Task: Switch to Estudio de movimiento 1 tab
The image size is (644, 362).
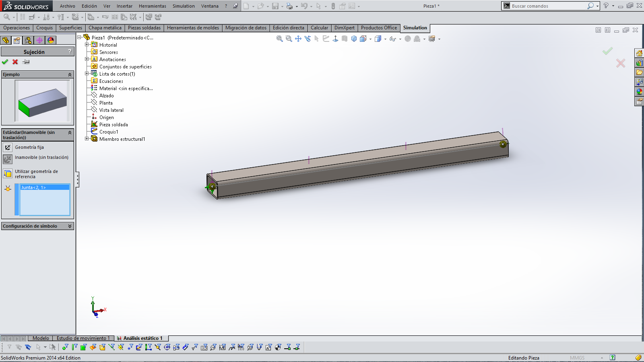Action: click(83, 338)
